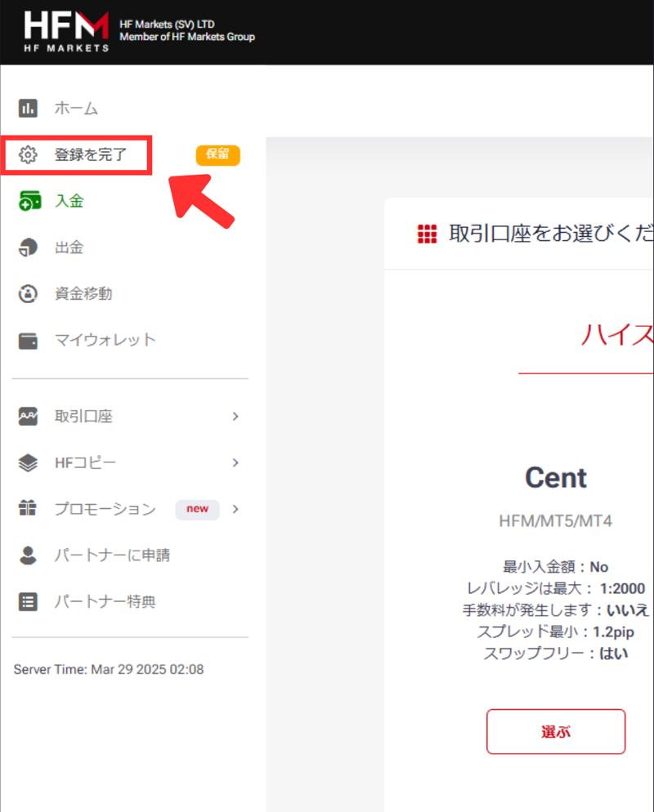Click the gear icon beside 登録を完了
This screenshot has width=654, height=812.
coord(28,154)
